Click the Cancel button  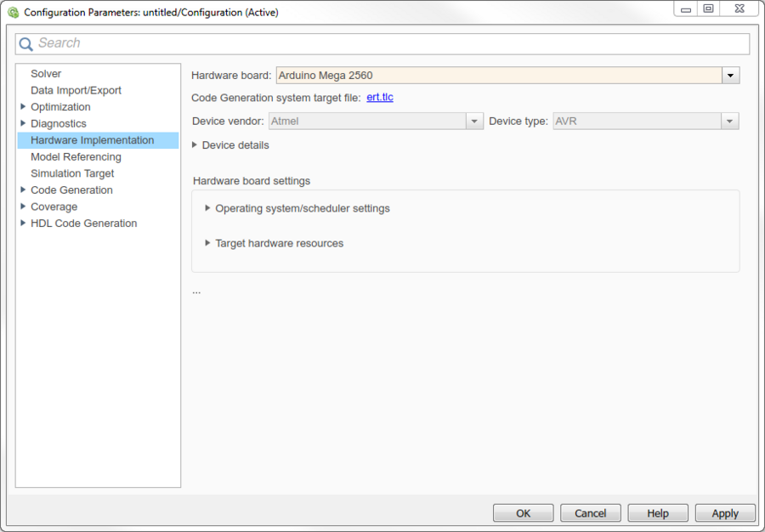pos(590,513)
